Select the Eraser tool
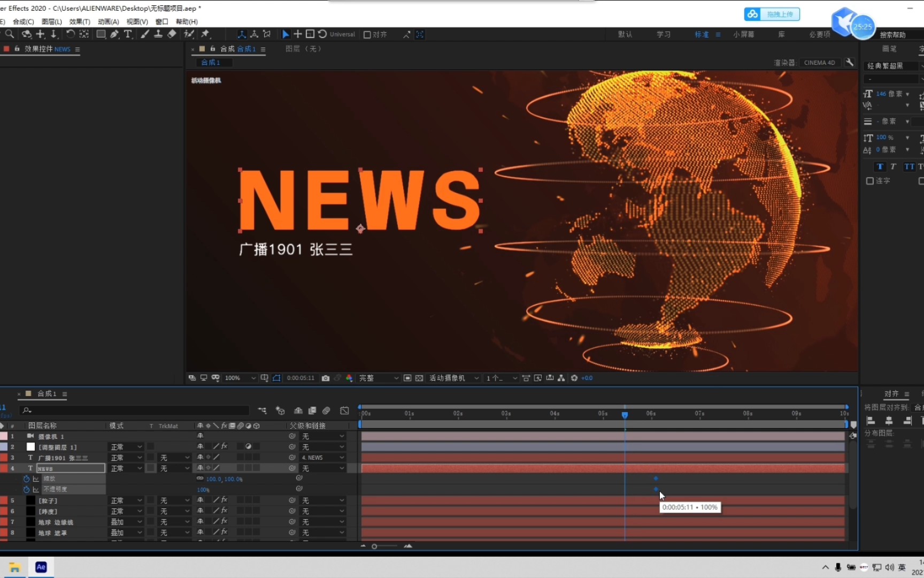The image size is (924, 578). 172,34
